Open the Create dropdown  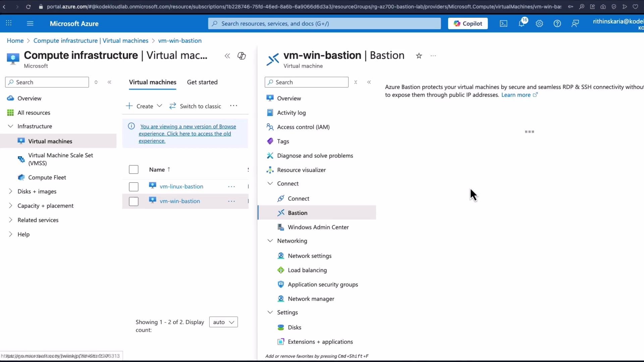pyautogui.click(x=144, y=106)
